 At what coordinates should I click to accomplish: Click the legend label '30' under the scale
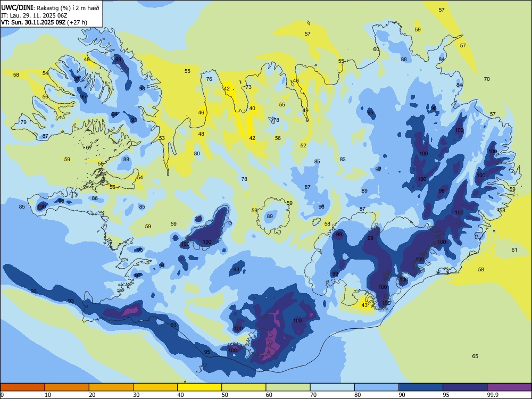pos(136,395)
